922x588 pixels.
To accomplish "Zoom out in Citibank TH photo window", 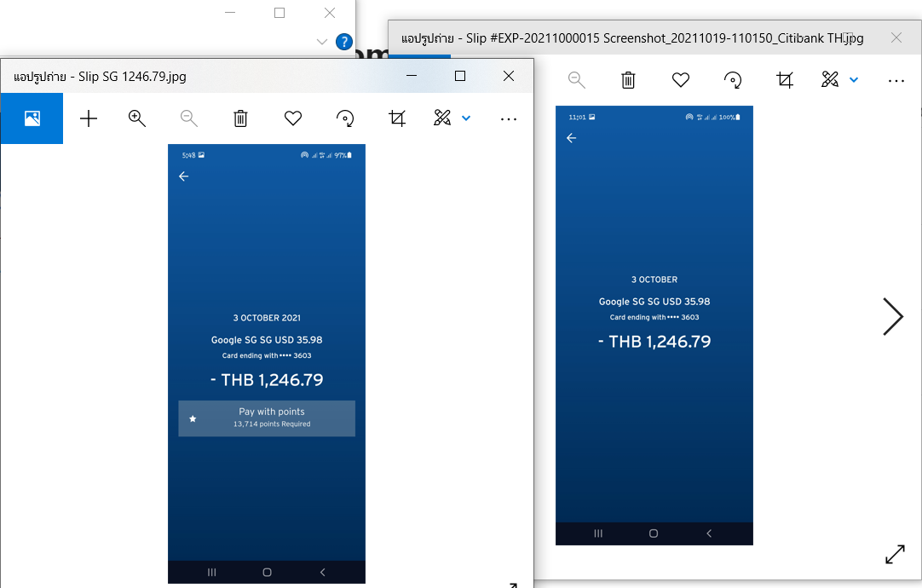I will [577, 80].
